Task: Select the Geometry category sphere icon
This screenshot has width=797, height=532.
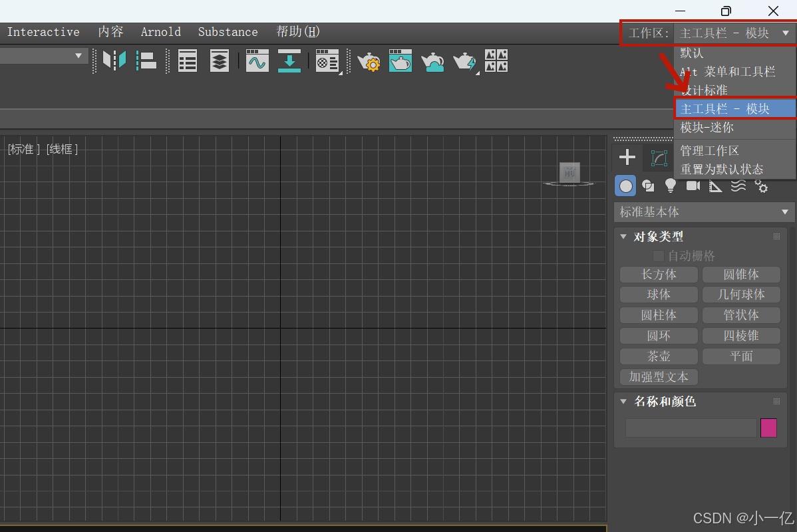Action: click(x=626, y=186)
